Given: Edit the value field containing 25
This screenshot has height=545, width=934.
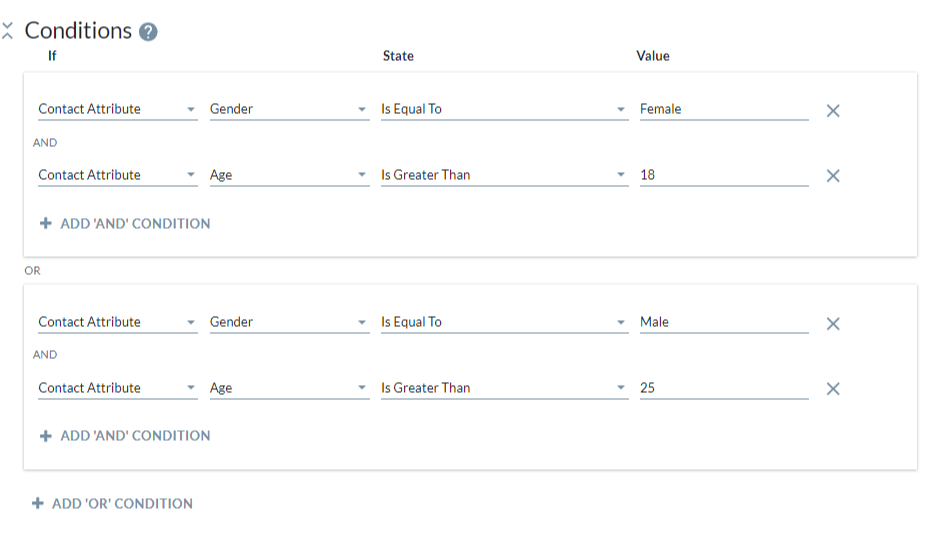Looking at the screenshot, I should [724, 388].
